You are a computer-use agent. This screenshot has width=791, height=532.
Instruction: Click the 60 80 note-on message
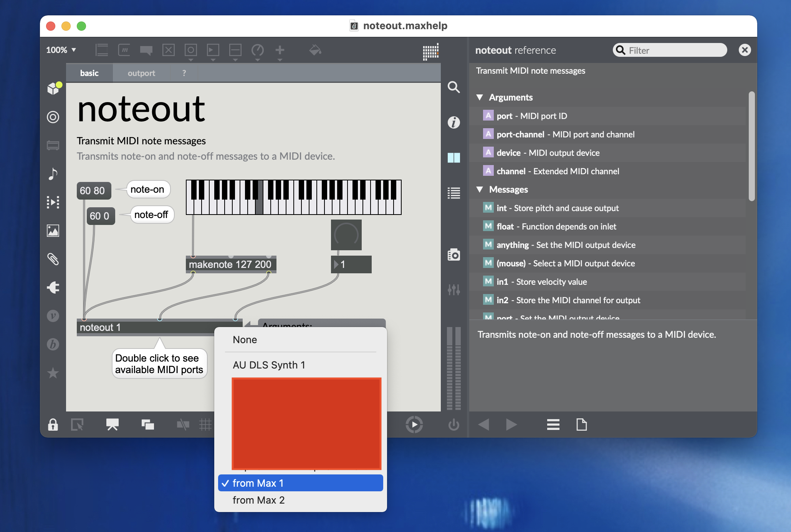tap(93, 191)
